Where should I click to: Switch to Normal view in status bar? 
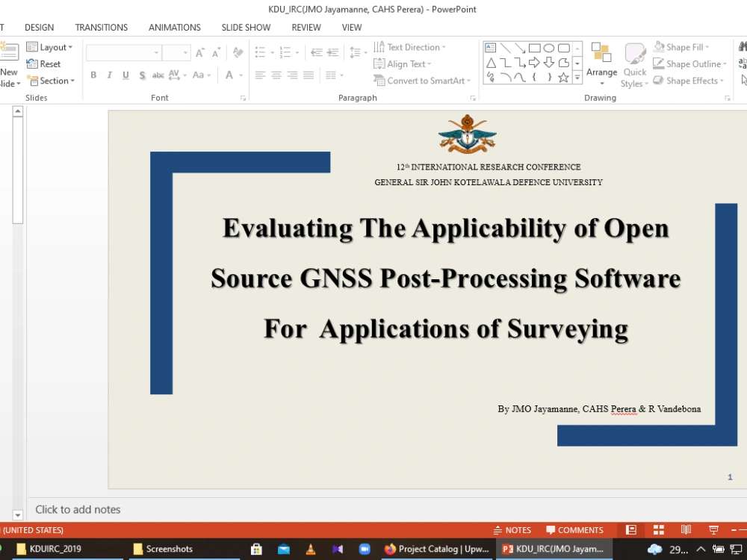pyautogui.click(x=631, y=530)
